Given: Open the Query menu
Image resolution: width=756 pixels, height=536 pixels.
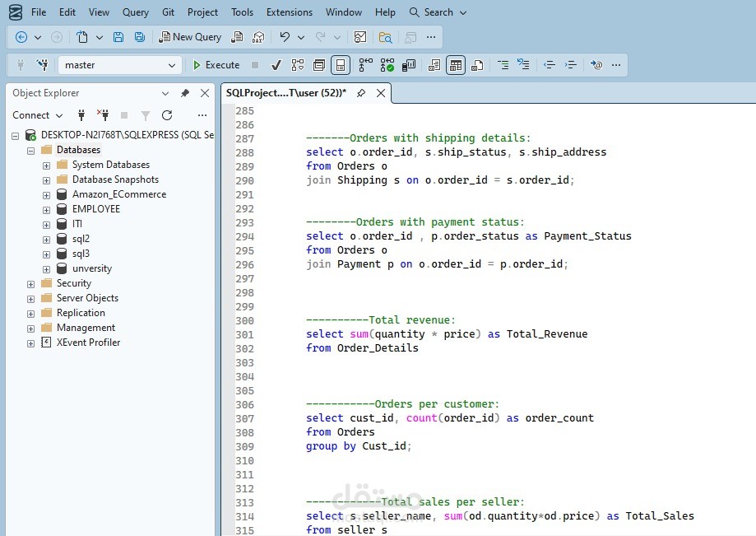Looking at the screenshot, I should click(136, 12).
